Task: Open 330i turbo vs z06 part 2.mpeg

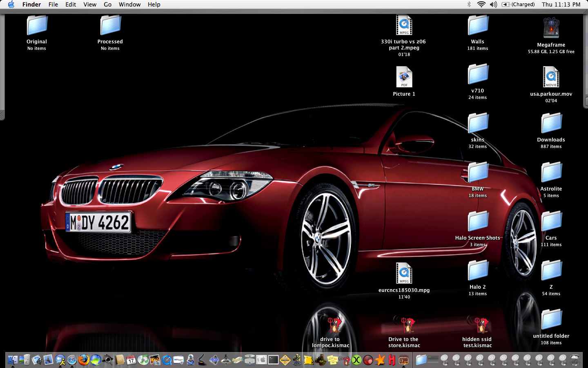Action: coord(404,25)
